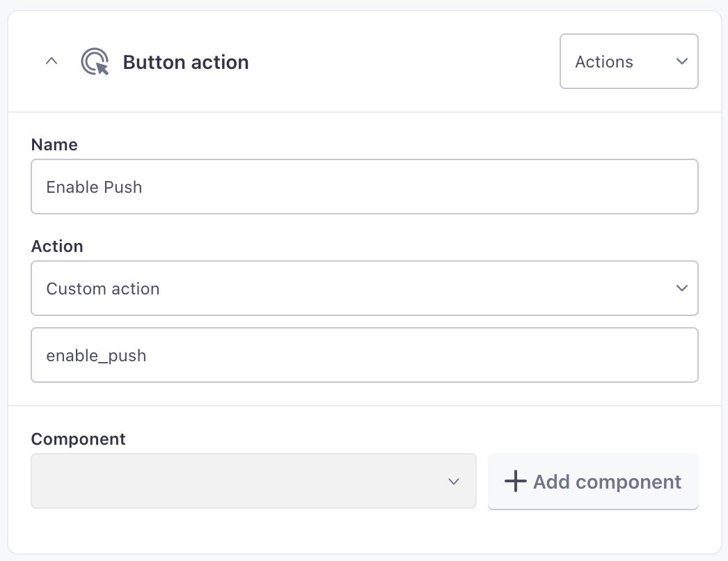
Task: Click the chevron arrow in Actions menu
Action: (681, 61)
